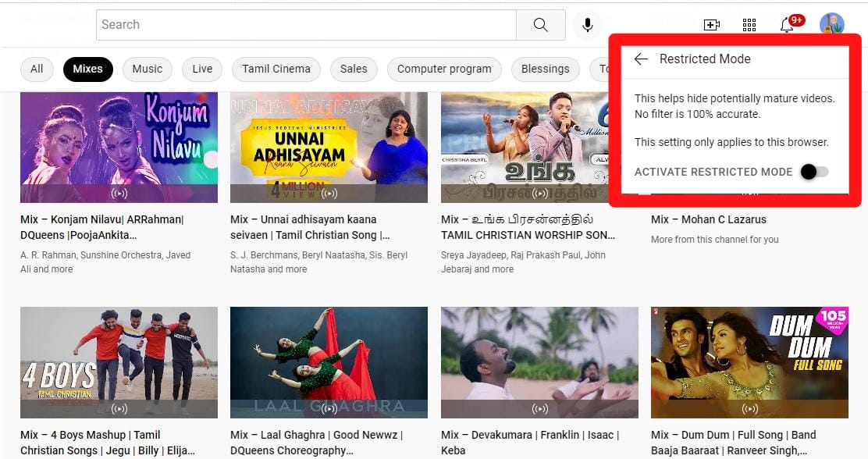Image resolution: width=868 pixels, height=459 pixels.
Task: Select the Live filter chip
Action: point(202,69)
